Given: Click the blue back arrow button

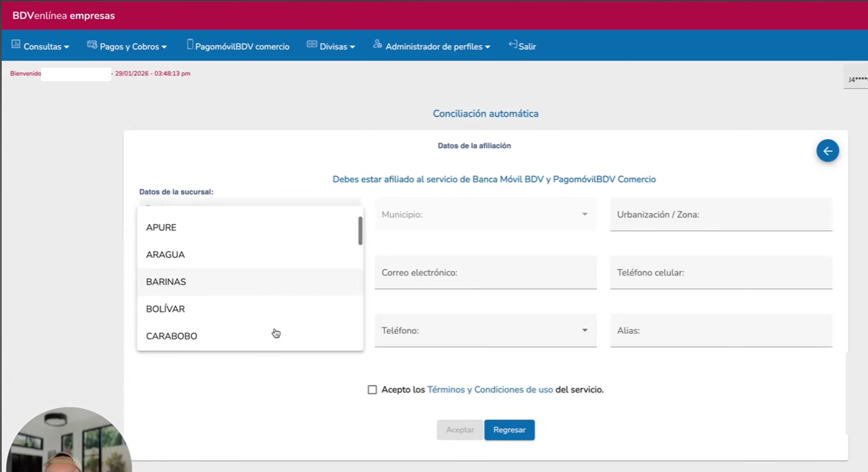Looking at the screenshot, I should click(827, 151).
